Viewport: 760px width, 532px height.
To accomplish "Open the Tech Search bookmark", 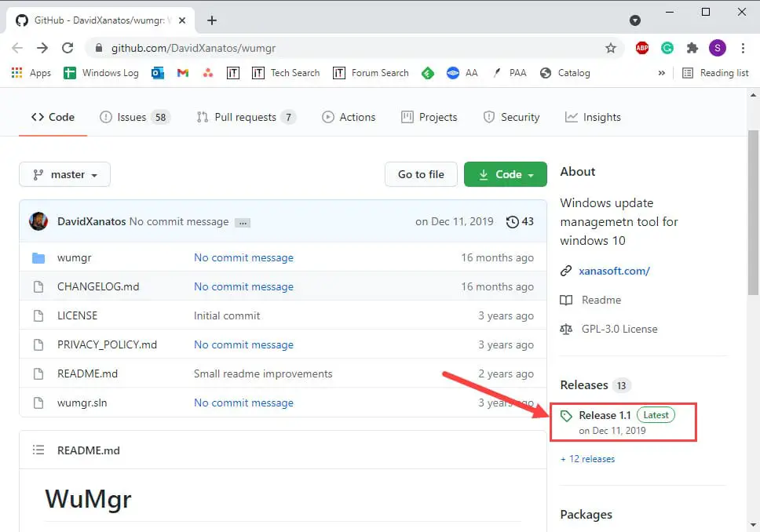I will (x=286, y=73).
